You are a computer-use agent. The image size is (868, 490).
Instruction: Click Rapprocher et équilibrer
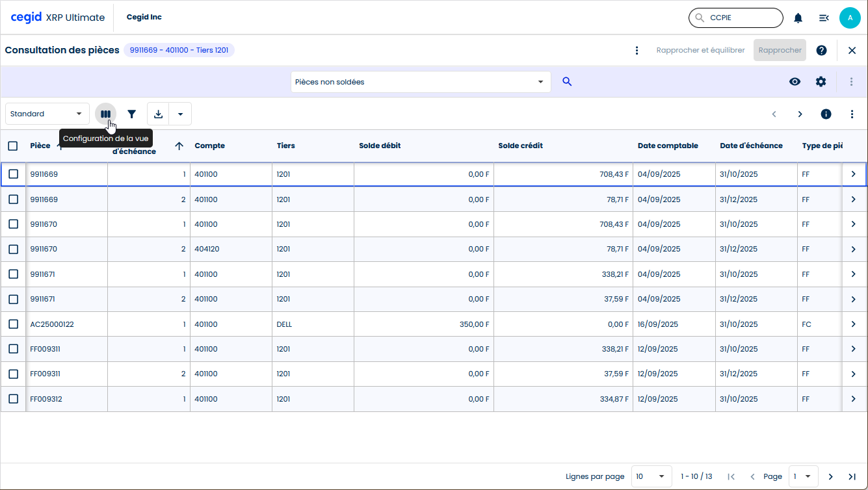[x=700, y=50]
